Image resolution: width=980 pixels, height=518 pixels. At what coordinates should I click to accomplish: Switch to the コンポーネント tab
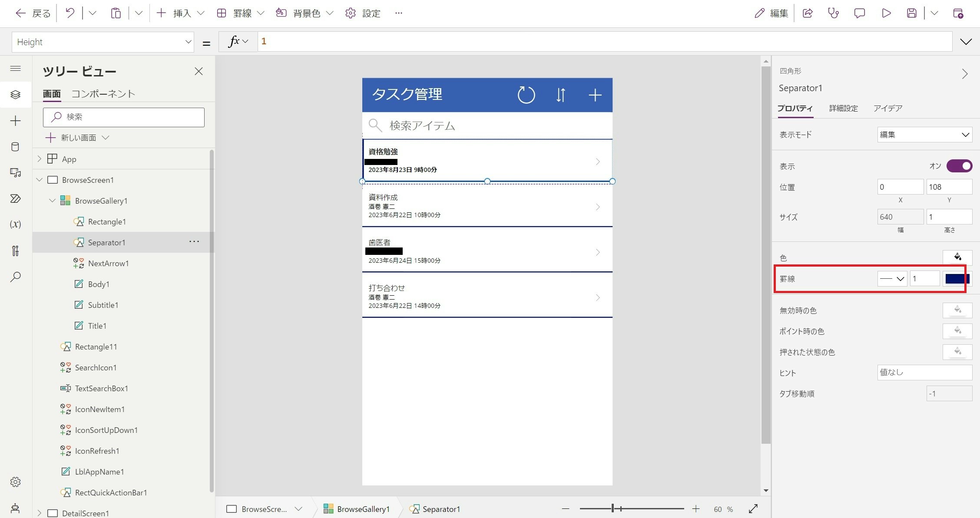[x=103, y=94]
